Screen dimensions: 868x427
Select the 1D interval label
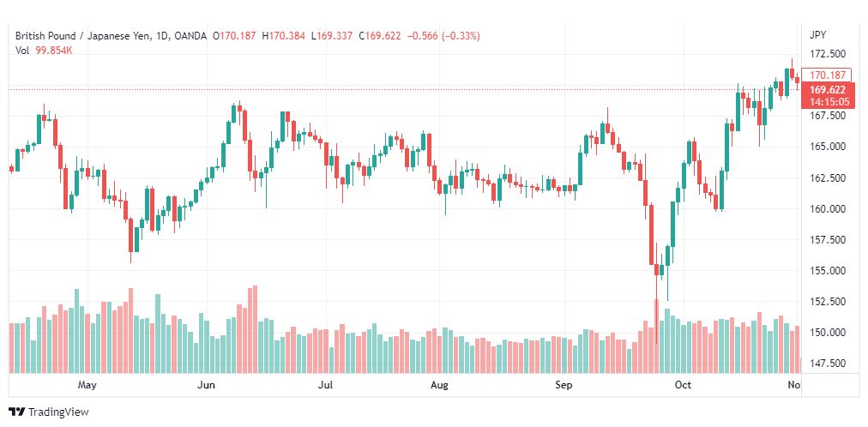tap(165, 36)
